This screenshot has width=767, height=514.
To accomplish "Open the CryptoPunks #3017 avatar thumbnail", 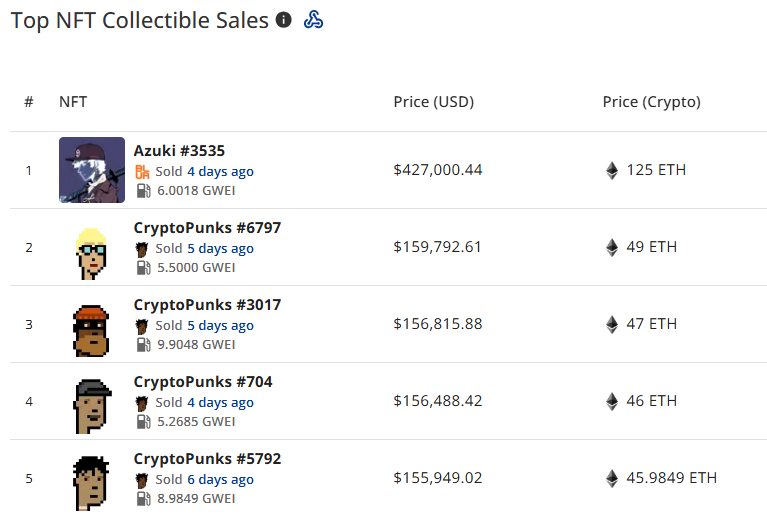I will pos(92,324).
